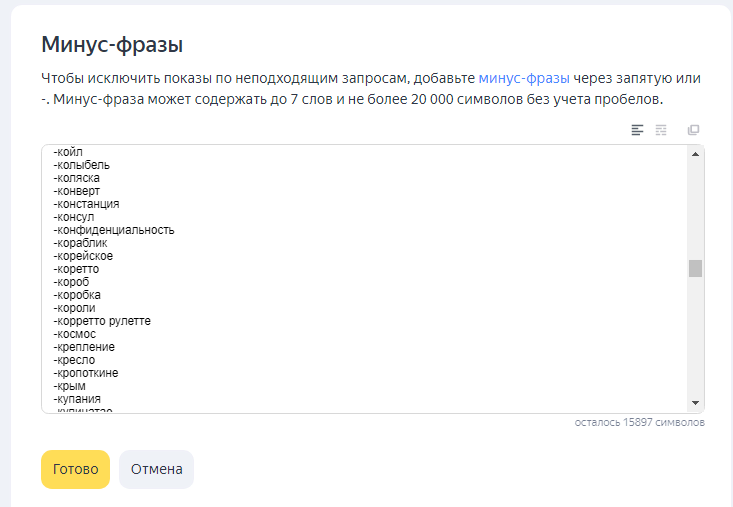733x507 pixels.
Task: Place cursor on the -крепление line
Action: (84, 347)
